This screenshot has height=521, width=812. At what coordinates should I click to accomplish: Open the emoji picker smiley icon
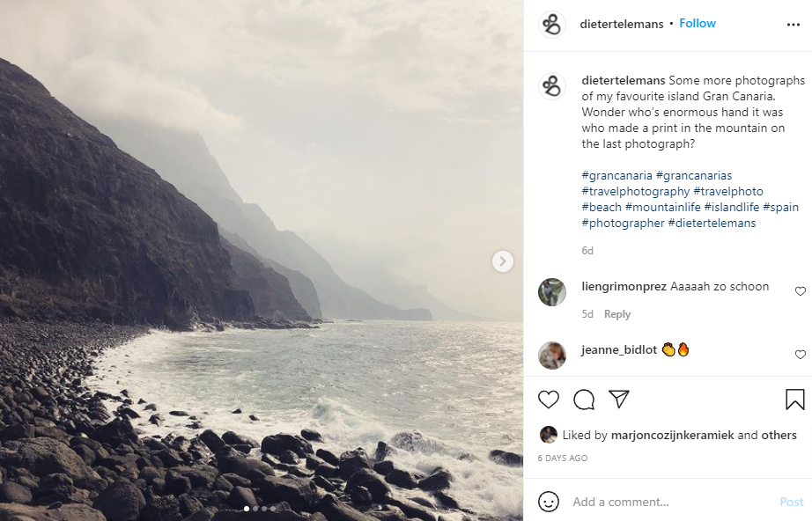[549, 502]
